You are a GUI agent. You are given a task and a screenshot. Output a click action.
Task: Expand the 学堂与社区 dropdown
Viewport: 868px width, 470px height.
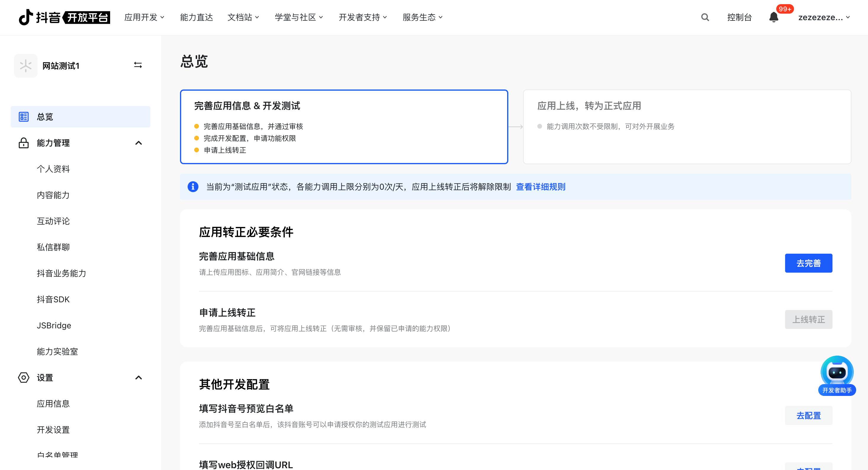pos(299,17)
